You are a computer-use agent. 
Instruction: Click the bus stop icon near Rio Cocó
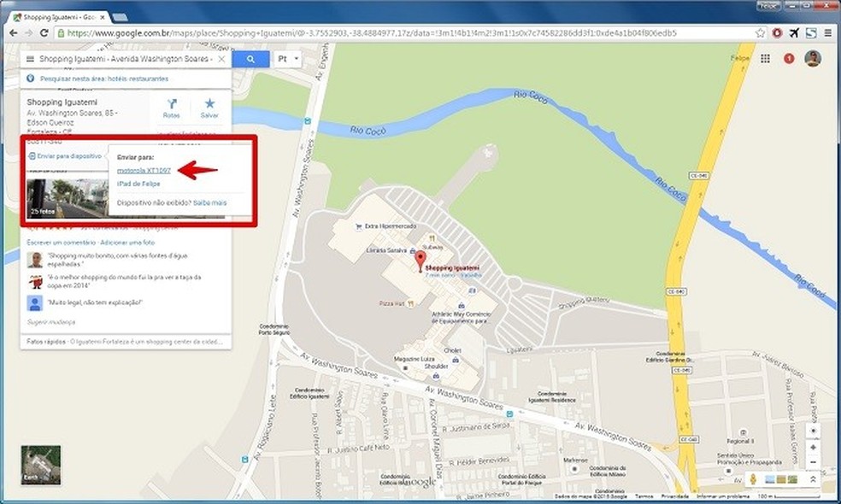tap(308, 121)
